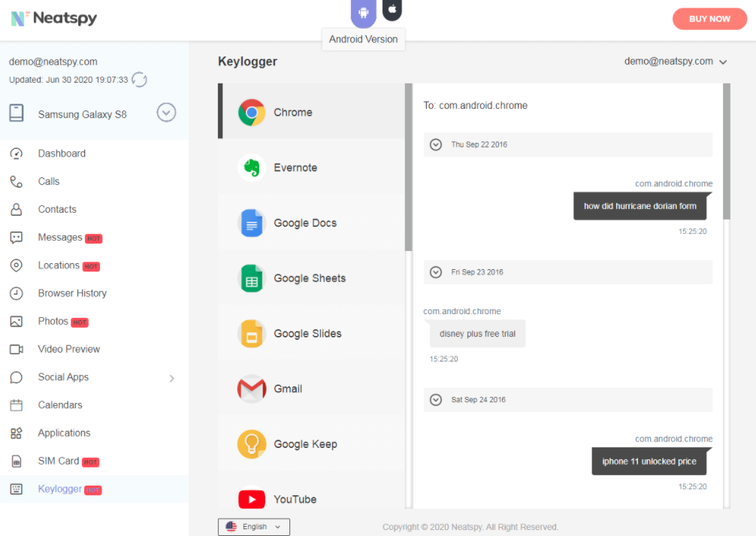
Task: Open Evernote keylogger entries
Action: (x=295, y=168)
